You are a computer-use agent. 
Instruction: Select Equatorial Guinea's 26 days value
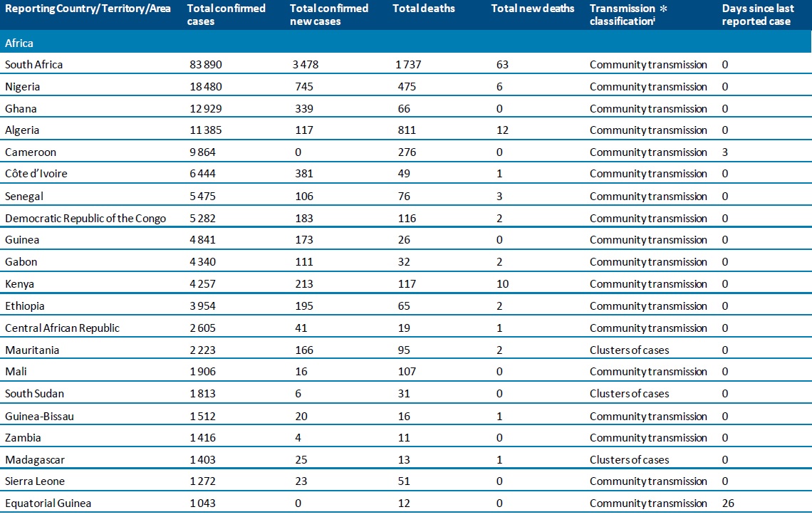728,503
